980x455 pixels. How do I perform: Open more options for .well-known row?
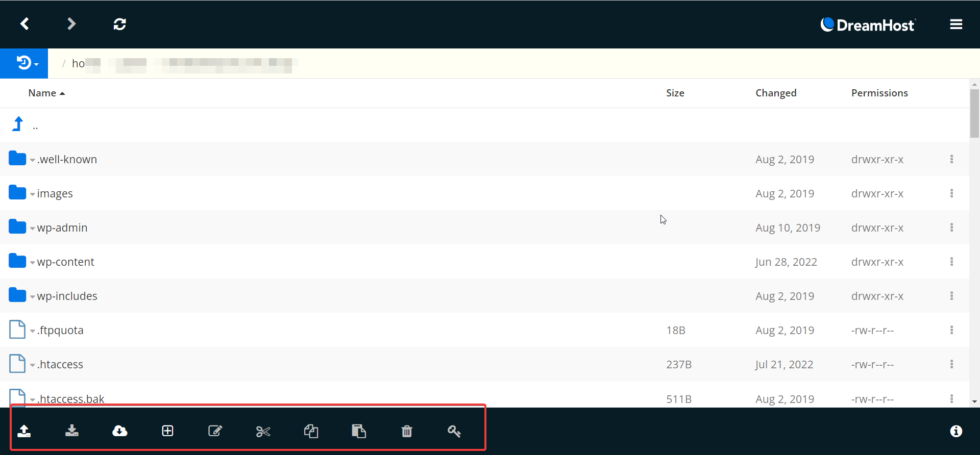pyautogui.click(x=951, y=159)
